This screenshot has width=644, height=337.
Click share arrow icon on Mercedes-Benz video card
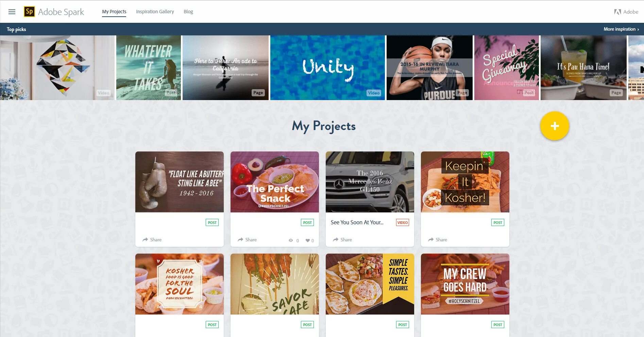point(336,240)
